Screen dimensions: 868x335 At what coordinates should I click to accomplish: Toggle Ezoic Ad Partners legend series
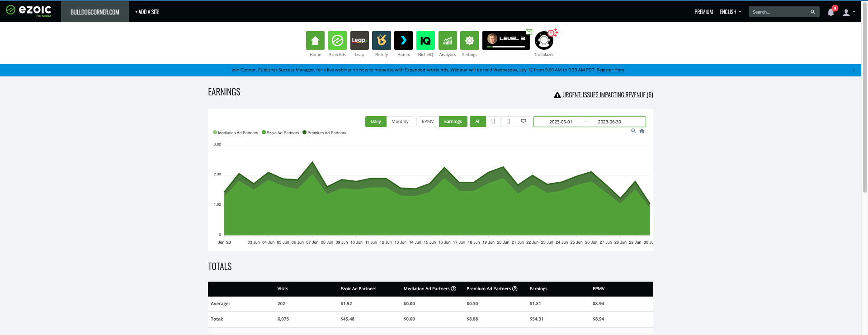pos(280,133)
